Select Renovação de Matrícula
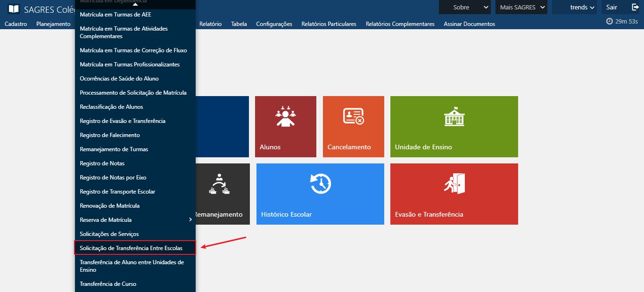The height and width of the screenshot is (292, 644). tap(135, 206)
